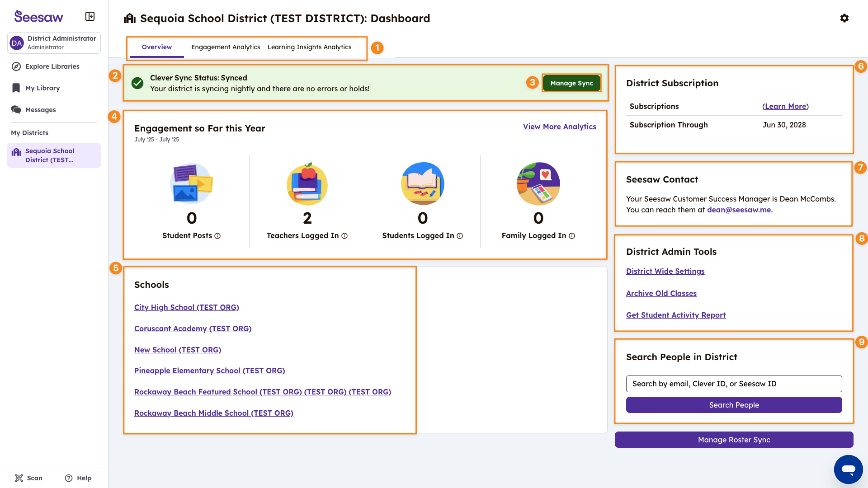The width and height of the screenshot is (868, 488).
Task: Open the Learn More subscription link
Action: pos(786,107)
